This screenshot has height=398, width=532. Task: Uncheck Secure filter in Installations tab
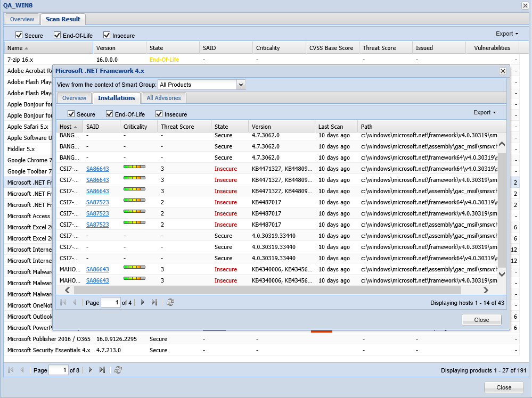(x=71, y=114)
